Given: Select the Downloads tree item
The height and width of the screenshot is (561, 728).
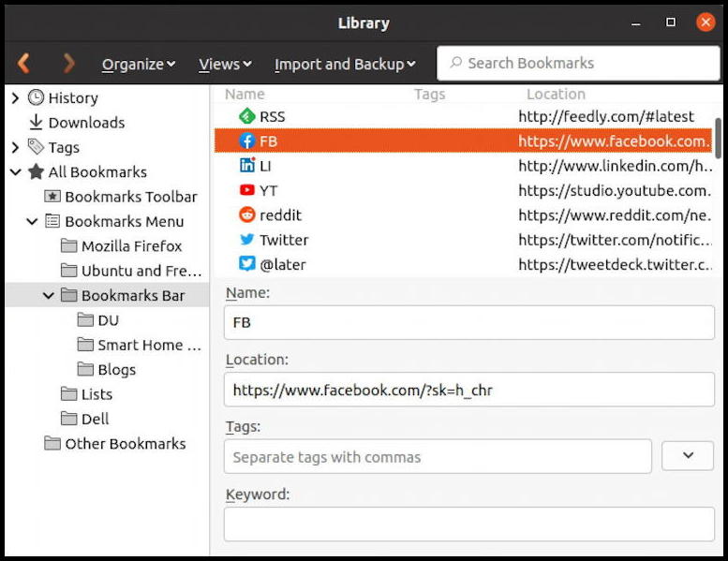Looking at the screenshot, I should click(x=86, y=123).
